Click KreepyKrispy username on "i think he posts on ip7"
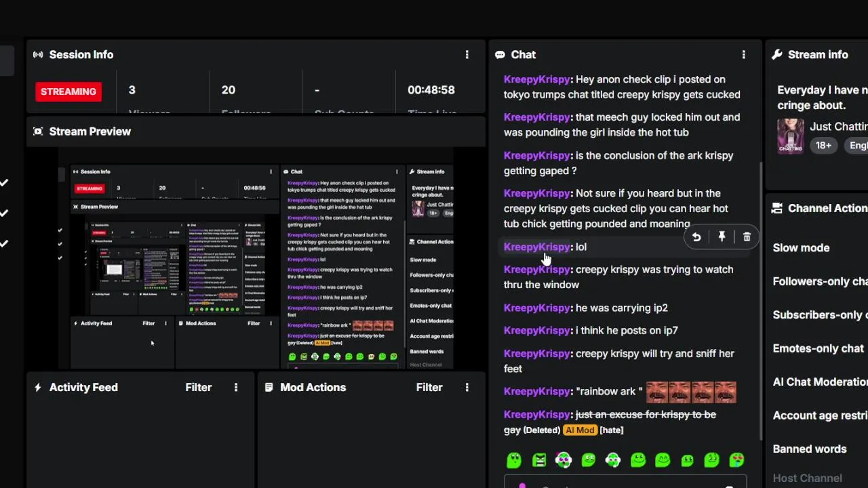The height and width of the screenshot is (488, 868). coord(538,331)
